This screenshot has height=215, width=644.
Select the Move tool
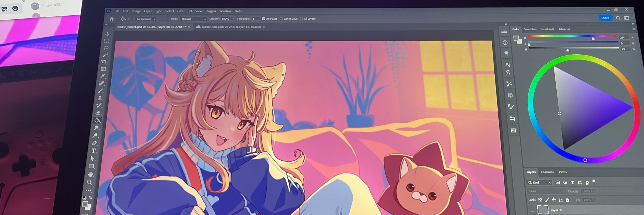pos(108,34)
